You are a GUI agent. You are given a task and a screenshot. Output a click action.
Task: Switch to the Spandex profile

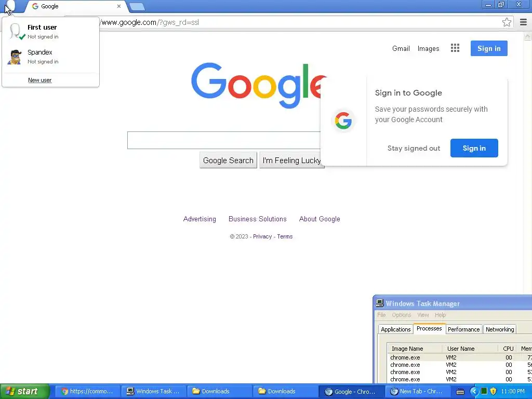(x=50, y=57)
